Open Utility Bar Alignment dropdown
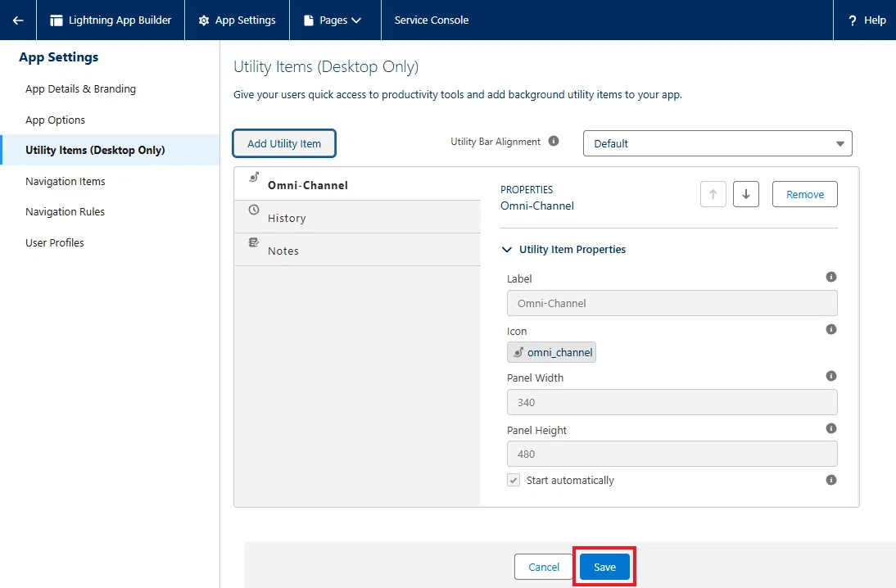This screenshot has height=588, width=896. click(717, 143)
